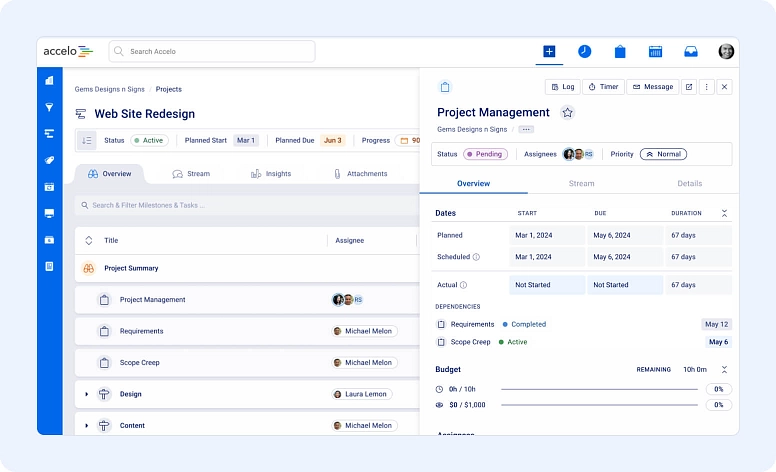The image size is (776, 472).
Task: Open the Scope Creep task row
Action: pos(247,363)
